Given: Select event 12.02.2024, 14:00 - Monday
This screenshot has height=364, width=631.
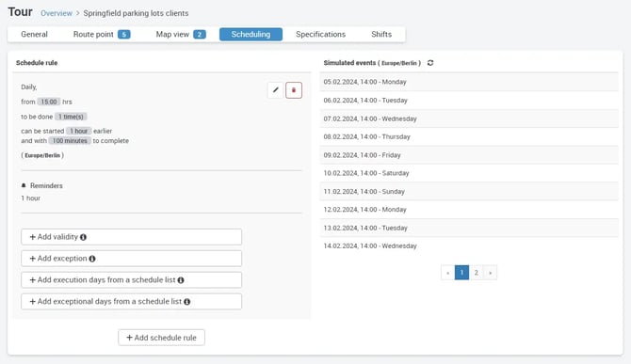Looking at the screenshot, I should tap(469, 210).
